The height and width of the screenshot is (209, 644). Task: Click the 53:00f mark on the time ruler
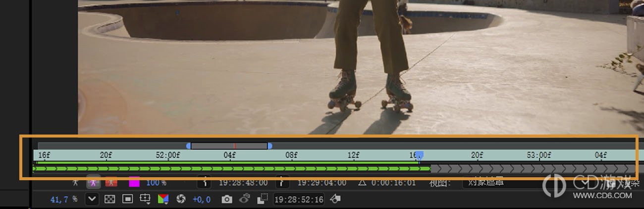pos(538,155)
